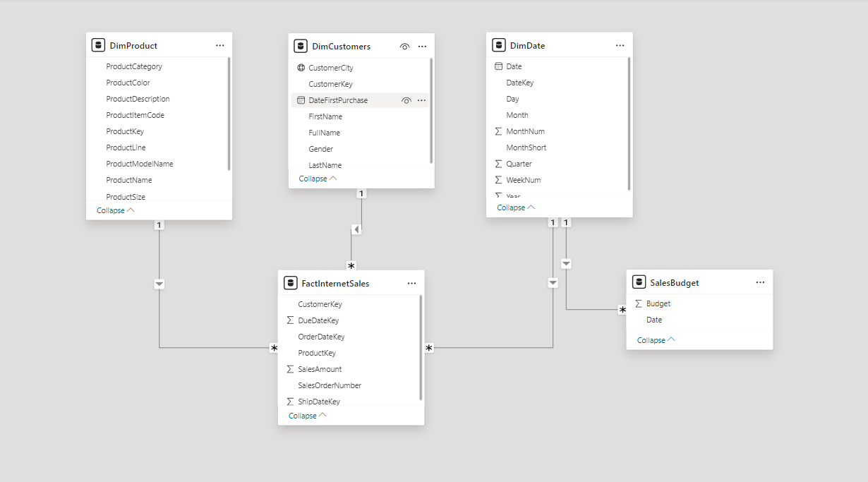Select the ProductKey field in FactInternetSales

coord(317,353)
